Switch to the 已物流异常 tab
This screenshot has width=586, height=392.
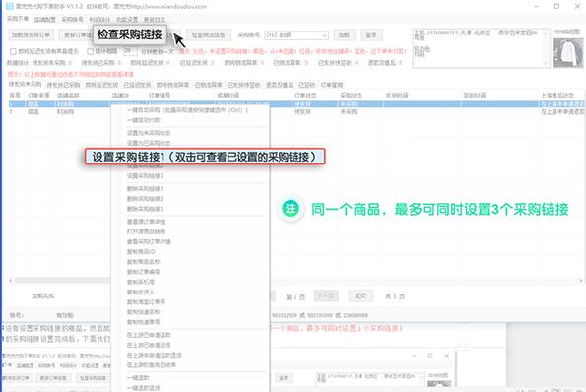click(208, 85)
